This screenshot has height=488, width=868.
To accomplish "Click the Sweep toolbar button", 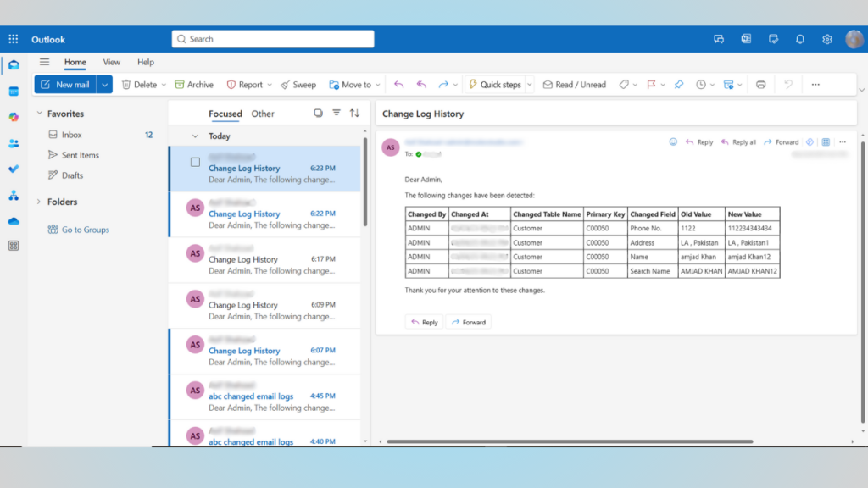I will pos(298,85).
